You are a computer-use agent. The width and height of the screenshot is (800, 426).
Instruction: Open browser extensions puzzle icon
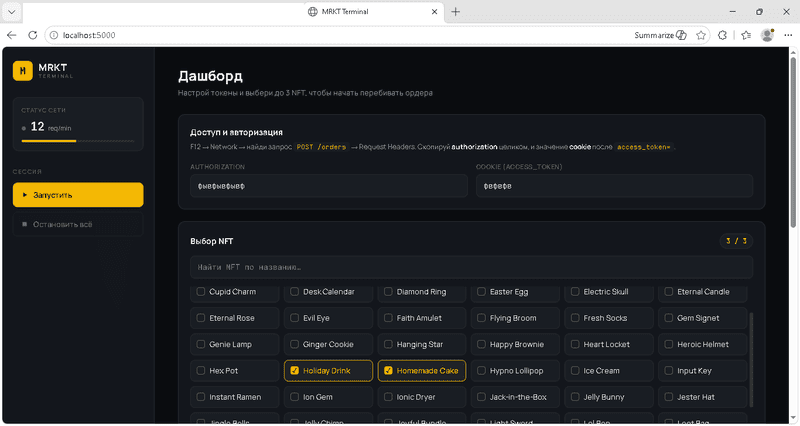(722, 35)
